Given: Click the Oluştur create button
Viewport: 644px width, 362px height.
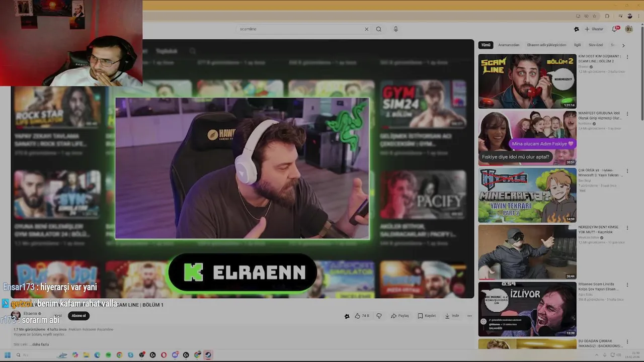Looking at the screenshot, I should (594, 29).
